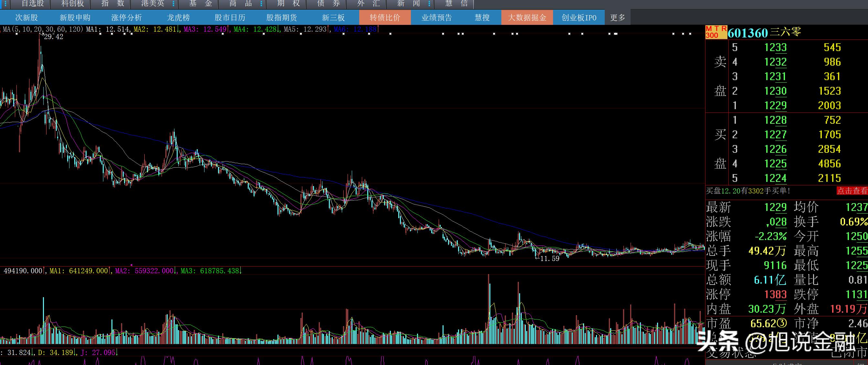The height and width of the screenshot is (365, 868).
Task: Open the 龙虎榜 toolbar item
Action: click(x=178, y=17)
